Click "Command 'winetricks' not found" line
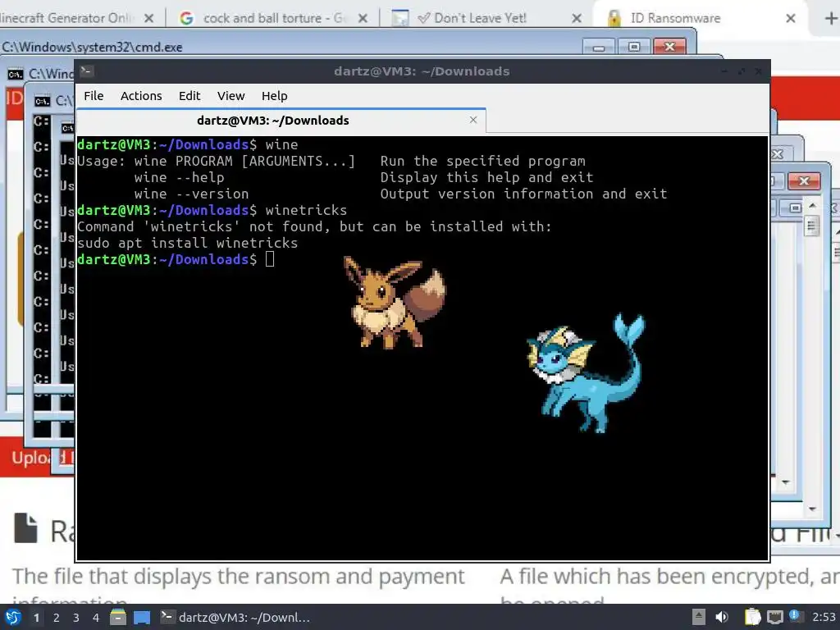840x630 pixels. click(314, 226)
